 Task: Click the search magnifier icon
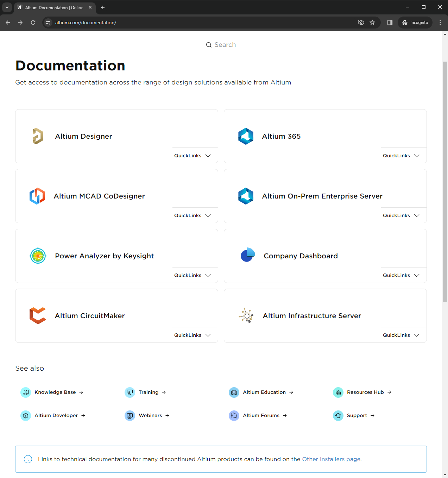click(x=209, y=45)
